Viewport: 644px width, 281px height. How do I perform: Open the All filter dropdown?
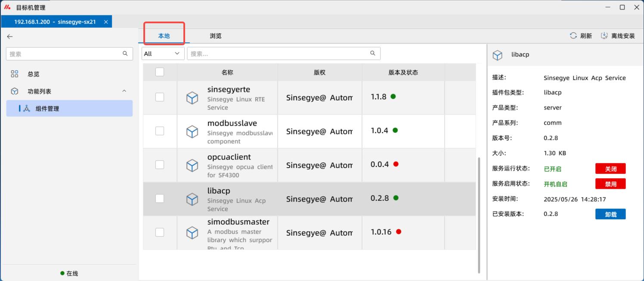click(163, 53)
